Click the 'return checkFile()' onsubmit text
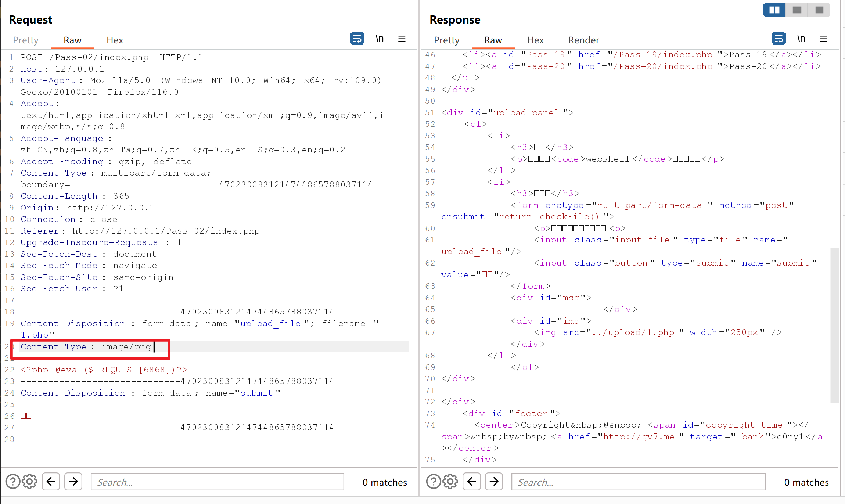The width and height of the screenshot is (845, 504). tap(549, 217)
